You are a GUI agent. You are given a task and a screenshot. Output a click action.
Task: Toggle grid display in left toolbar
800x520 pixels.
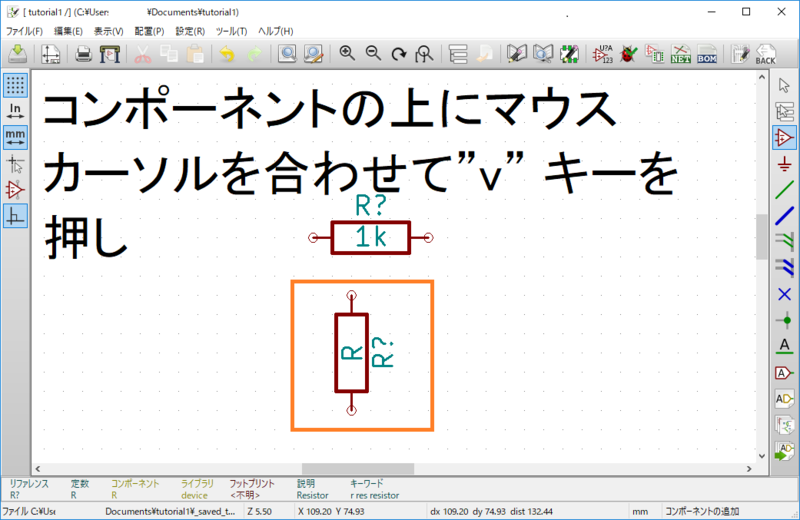pyautogui.click(x=15, y=85)
